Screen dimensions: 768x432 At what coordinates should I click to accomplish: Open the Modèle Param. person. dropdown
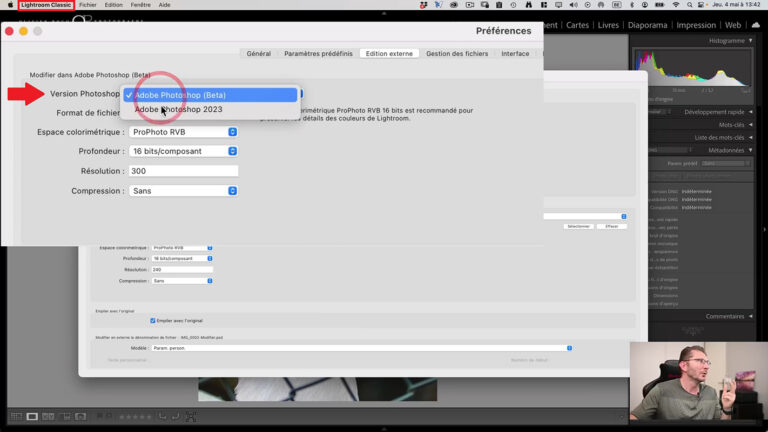(362, 348)
